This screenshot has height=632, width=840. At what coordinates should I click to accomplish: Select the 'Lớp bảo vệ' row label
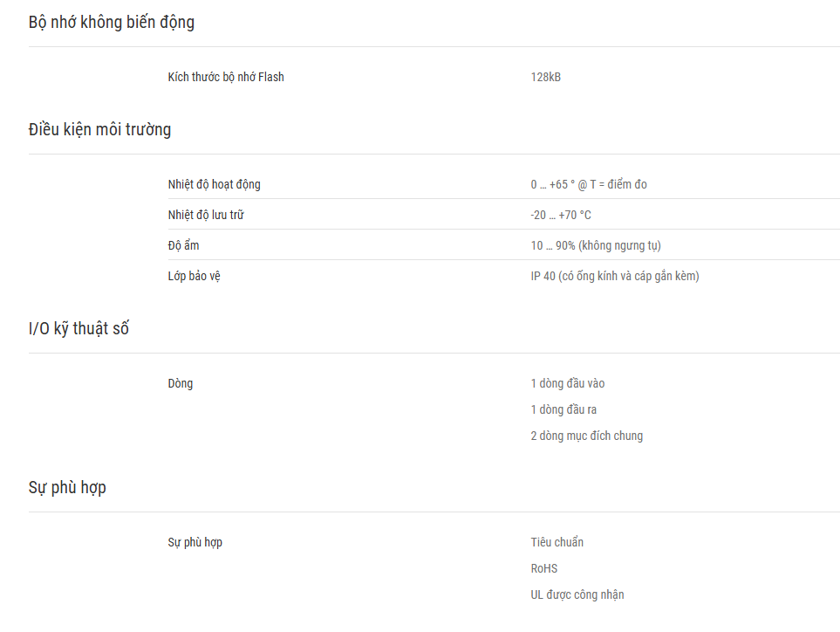194,276
